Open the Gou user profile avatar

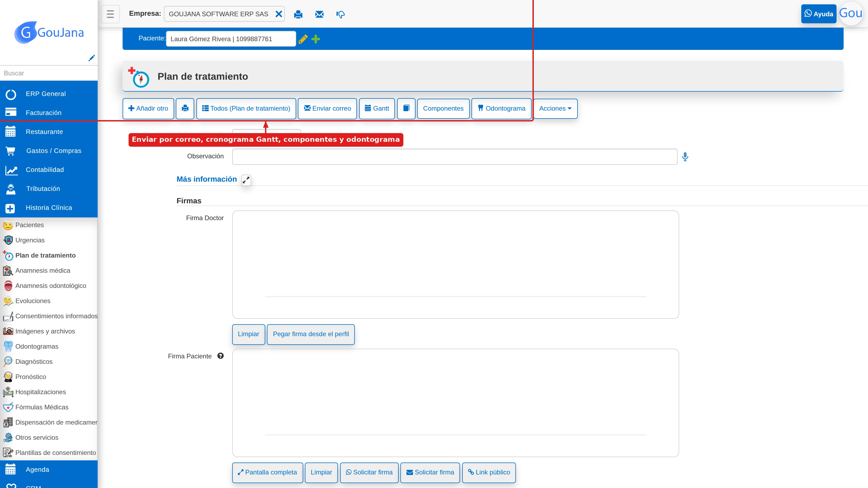pyautogui.click(x=851, y=14)
